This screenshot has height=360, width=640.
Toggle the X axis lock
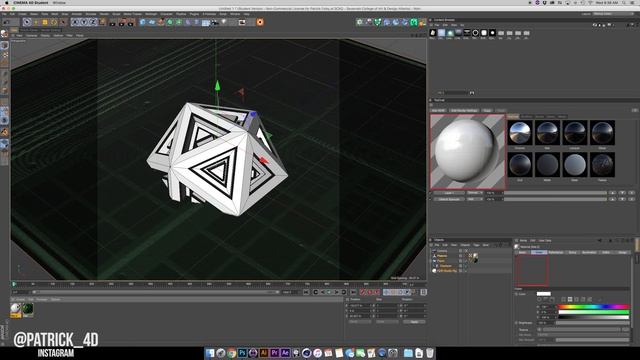click(75, 22)
